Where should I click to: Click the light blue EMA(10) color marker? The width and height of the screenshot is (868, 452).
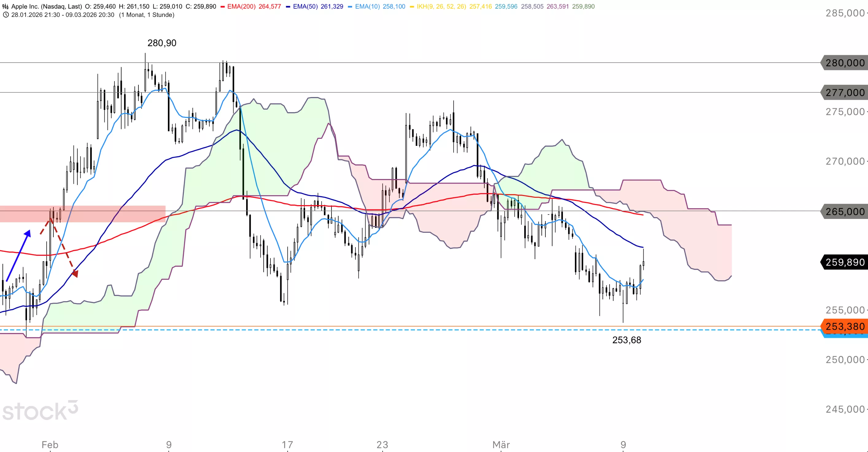tap(350, 7)
